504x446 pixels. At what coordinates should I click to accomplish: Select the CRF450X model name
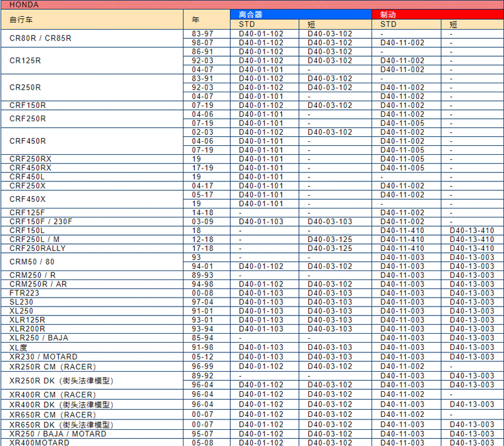point(28,199)
